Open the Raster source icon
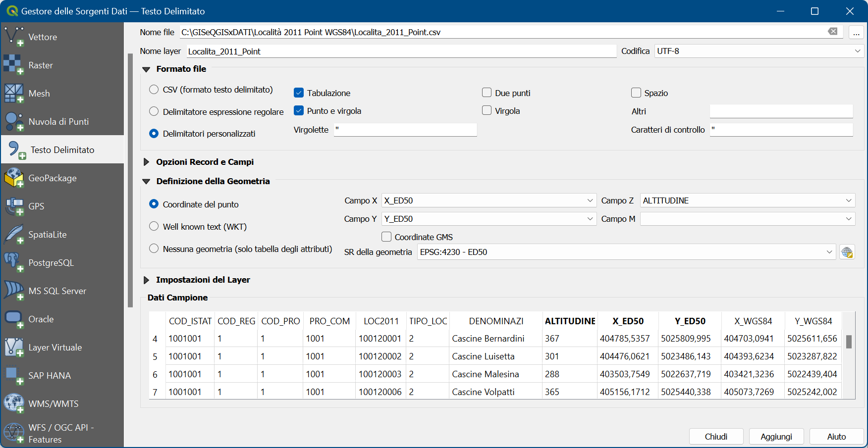The width and height of the screenshot is (868, 448). coord(14,65)
